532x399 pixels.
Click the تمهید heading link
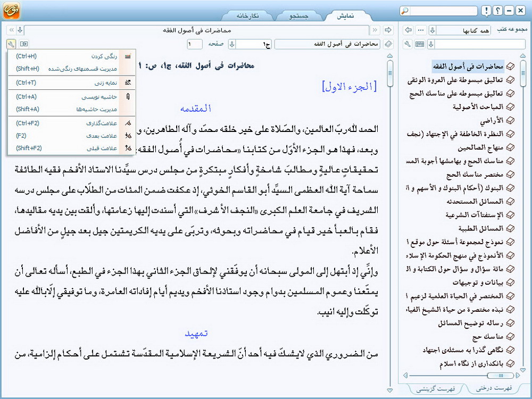point(196,334)
